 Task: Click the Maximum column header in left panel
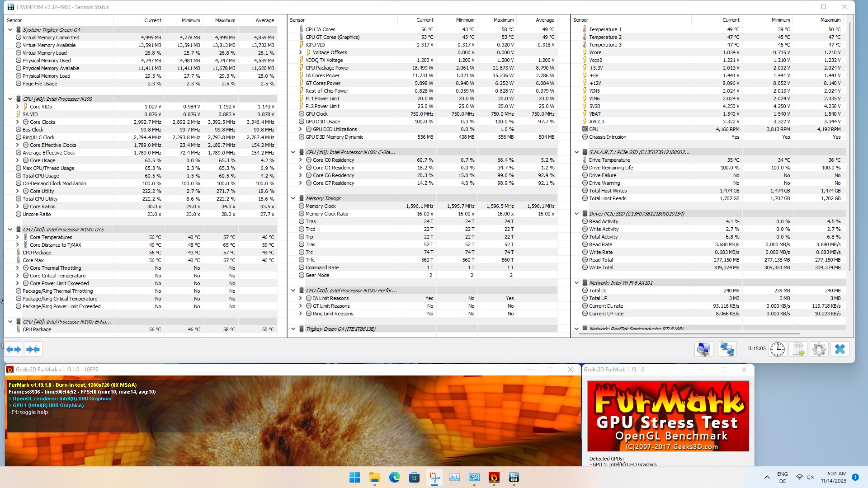(x=225, y=20)
